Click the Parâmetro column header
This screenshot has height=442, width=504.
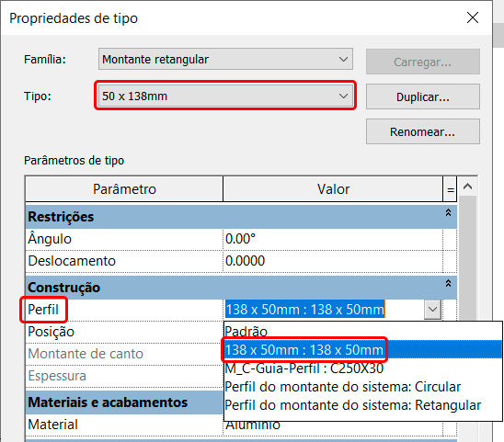pyautogui.click(x=124, y=189)
